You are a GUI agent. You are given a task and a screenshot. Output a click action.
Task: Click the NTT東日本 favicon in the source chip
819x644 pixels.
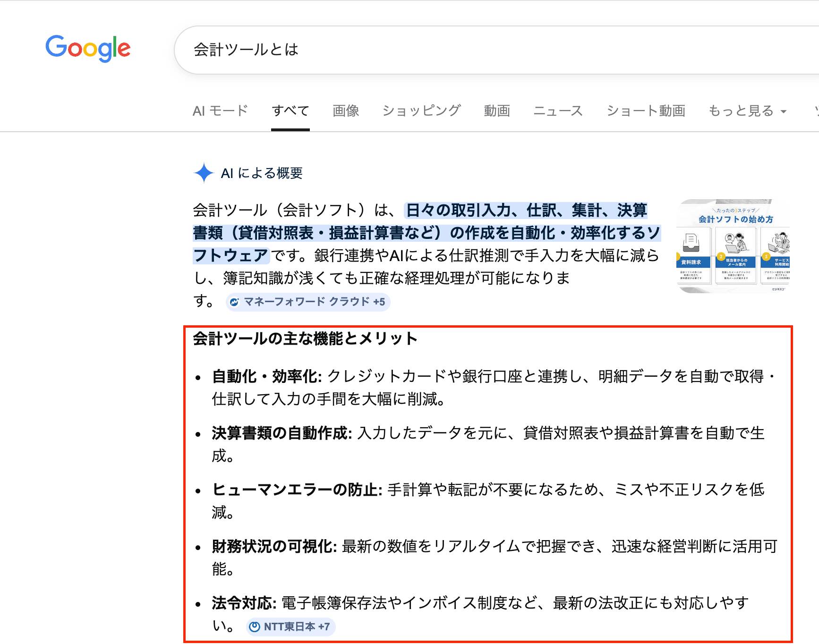pos(254,627)
